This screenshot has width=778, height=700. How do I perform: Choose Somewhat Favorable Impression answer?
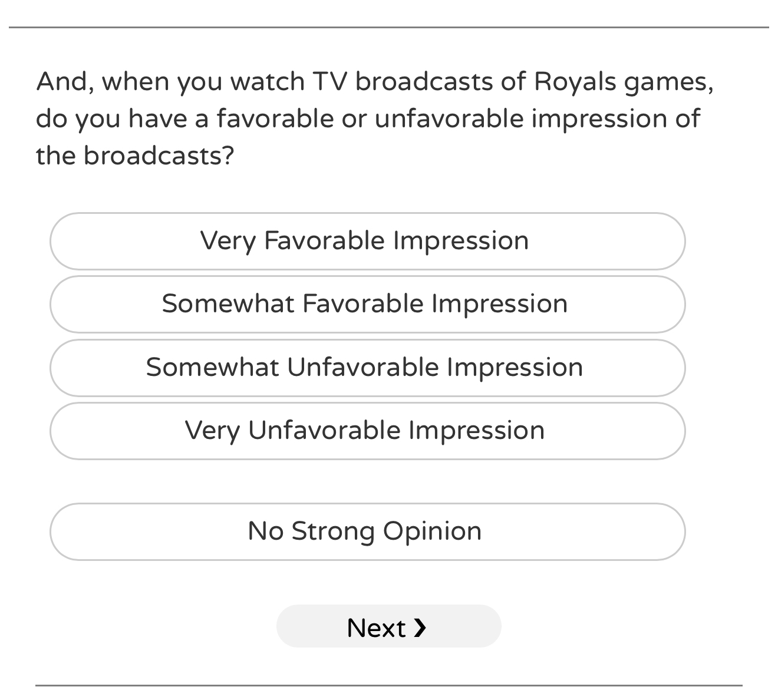367,305
